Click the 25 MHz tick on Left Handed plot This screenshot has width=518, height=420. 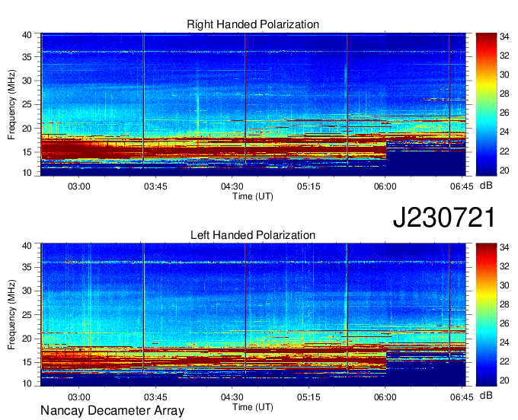tap(27, 315)
